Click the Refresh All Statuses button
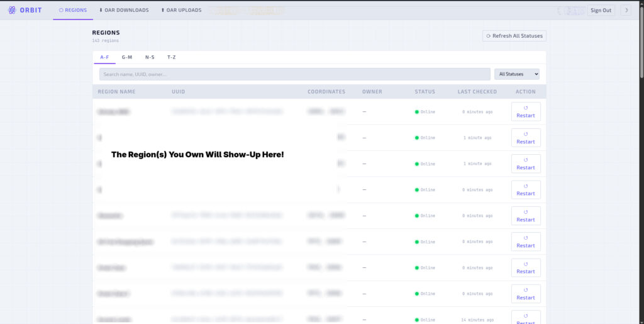644x324 pixels. coord(514,36)
